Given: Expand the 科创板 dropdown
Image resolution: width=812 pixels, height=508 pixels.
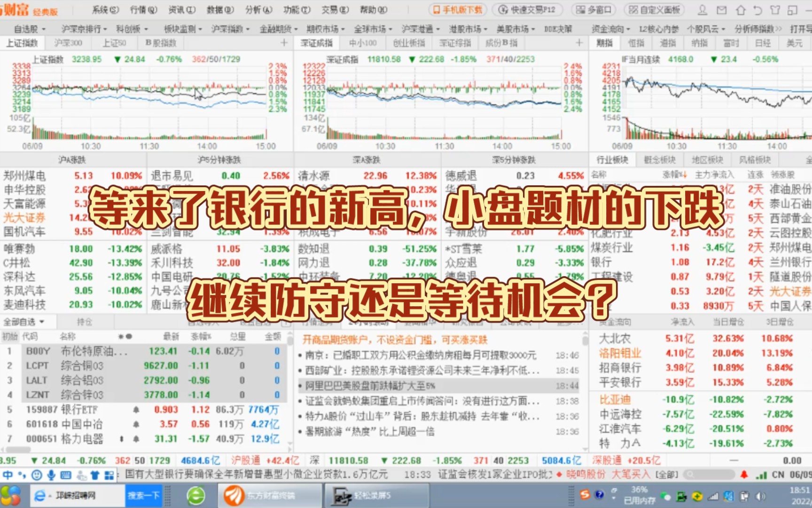Looking at the screenshot, I should tap(132, 29).
